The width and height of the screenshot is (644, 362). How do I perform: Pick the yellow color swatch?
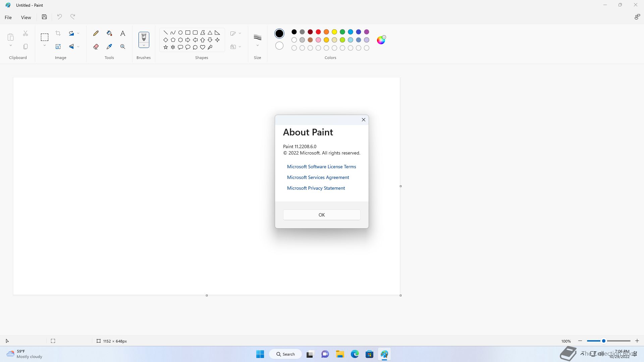pyautogui.click(x=334, y=32)
